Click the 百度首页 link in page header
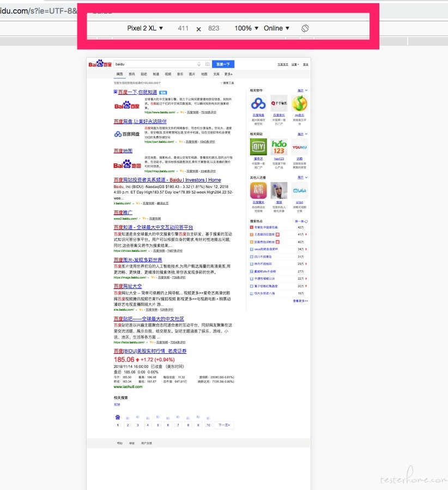The height and width of the screenshot is (490, 448). point(283,64)
